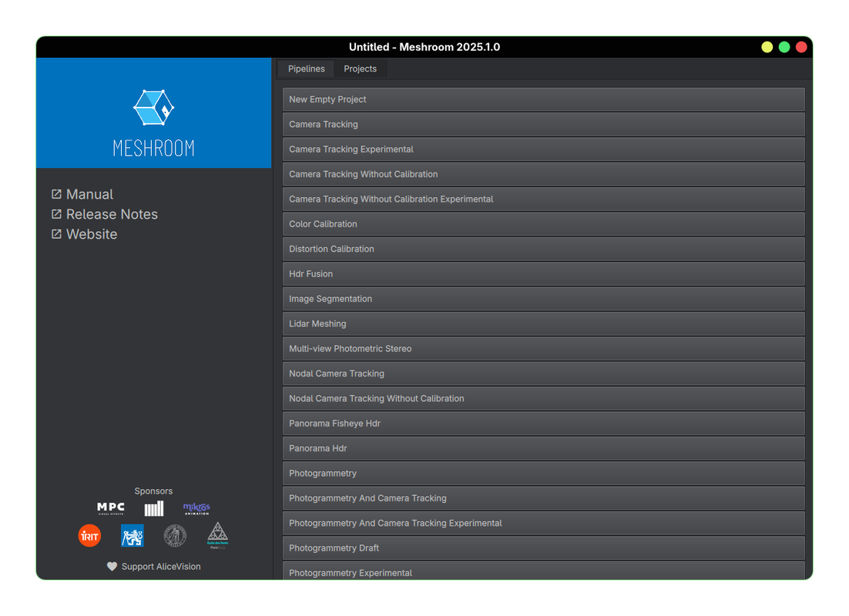Screen dimensions: 849x616
Task: Click the MESHROOM wordmark text
Action: click(x=154, y=149)
